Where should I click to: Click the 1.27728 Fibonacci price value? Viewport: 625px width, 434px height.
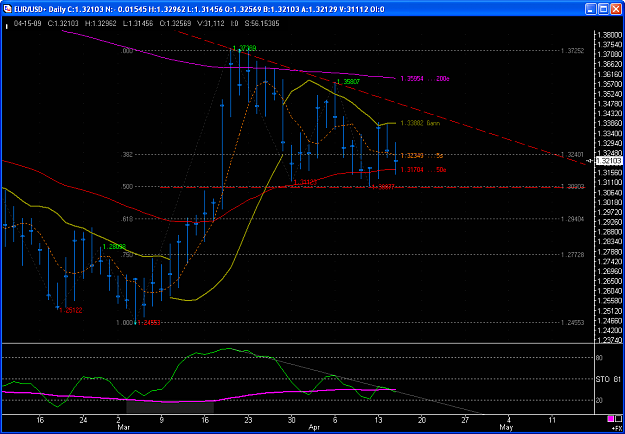[x=572, y=254]
